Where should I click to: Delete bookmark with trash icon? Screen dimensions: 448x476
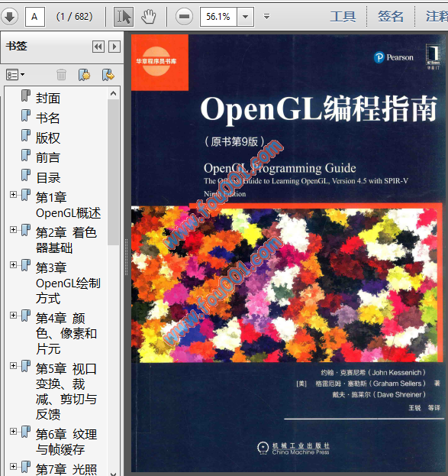(x=61, y=75)
